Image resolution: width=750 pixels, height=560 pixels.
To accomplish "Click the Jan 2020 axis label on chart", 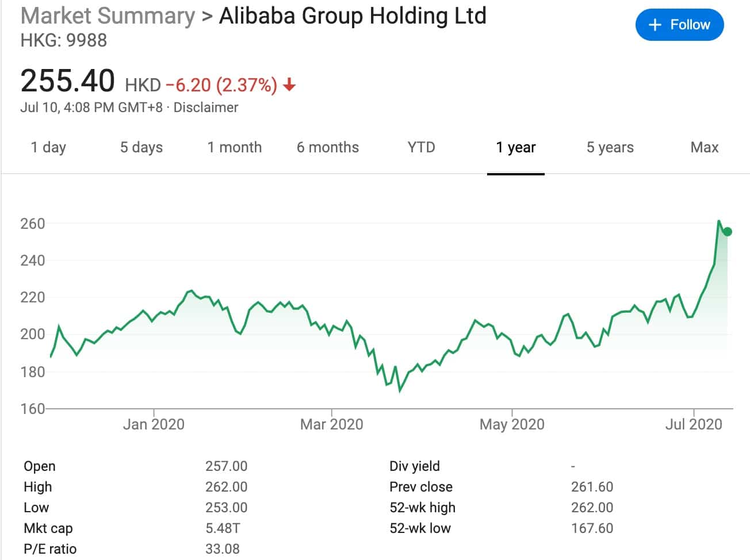I will pos(153,424).
